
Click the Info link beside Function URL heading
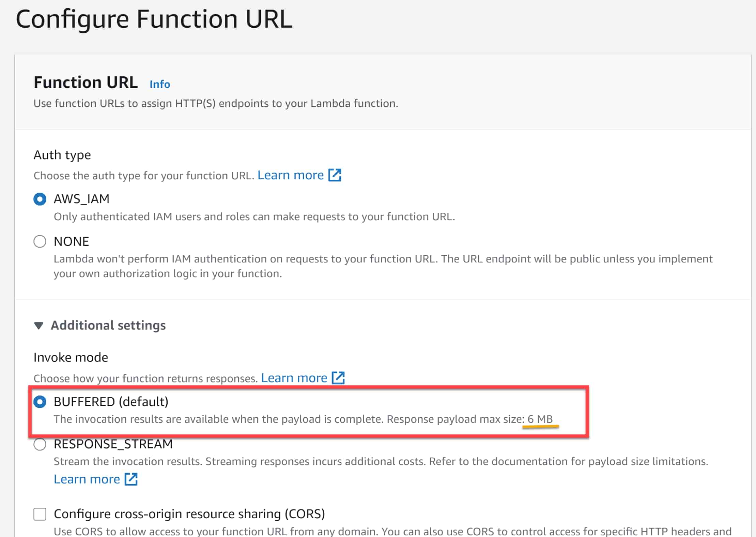[159, 84]
